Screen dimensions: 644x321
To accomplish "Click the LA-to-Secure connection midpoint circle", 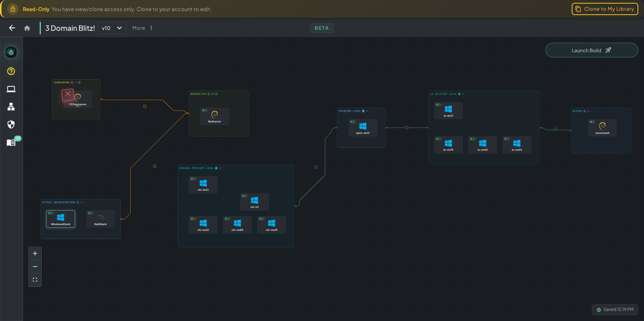I will click(555, 129).
